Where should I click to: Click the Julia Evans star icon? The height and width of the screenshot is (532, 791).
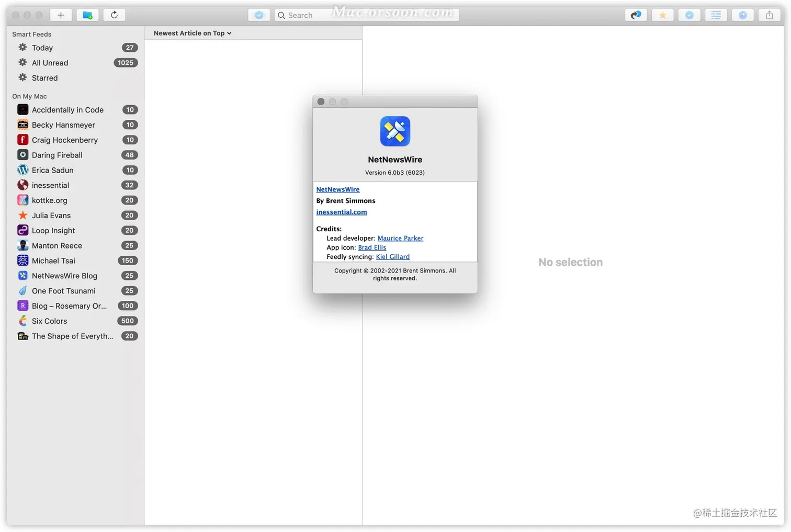[23, 215]
